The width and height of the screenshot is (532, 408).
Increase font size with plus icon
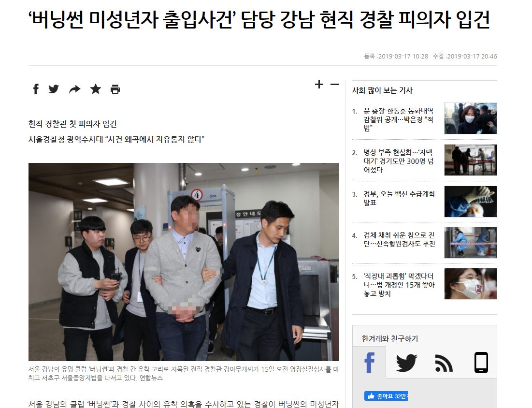coord(319,85)
